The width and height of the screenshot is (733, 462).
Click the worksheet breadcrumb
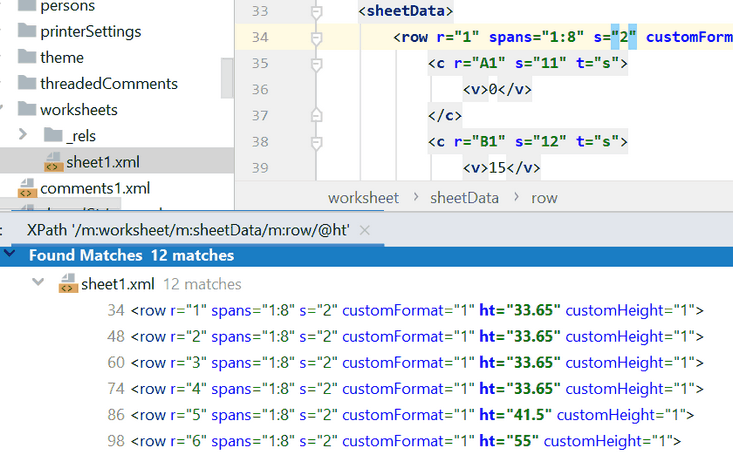(x=363, y=197)
